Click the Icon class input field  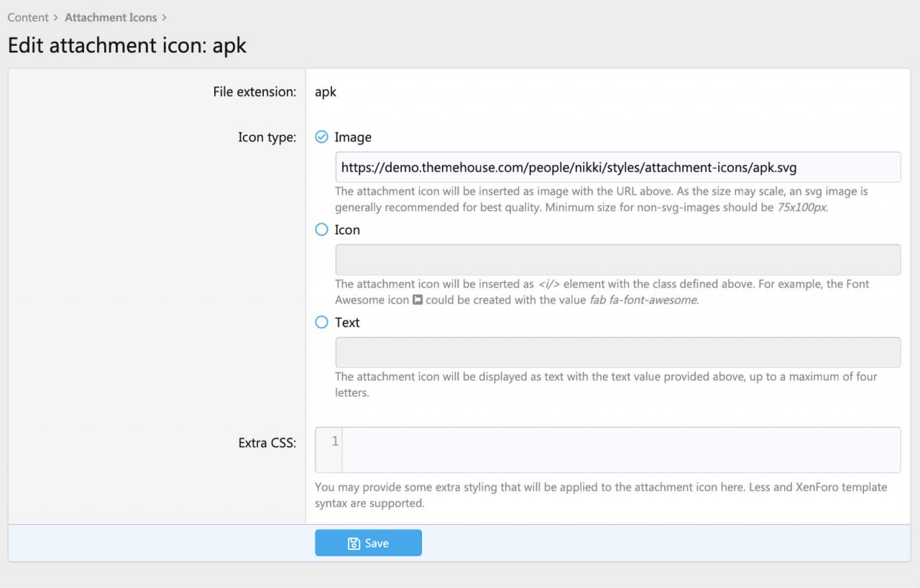coord(617,259)
